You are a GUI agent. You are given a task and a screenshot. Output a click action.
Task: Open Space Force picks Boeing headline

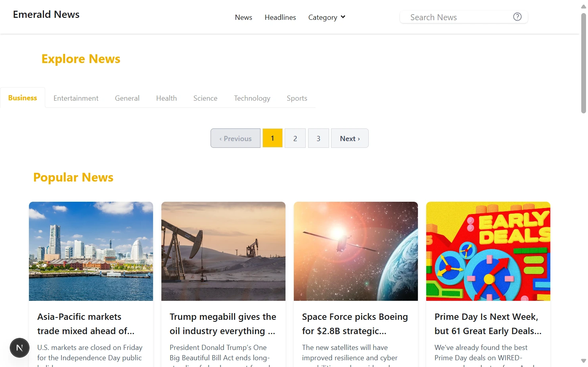pyautogui.click(x=355, y=324)
